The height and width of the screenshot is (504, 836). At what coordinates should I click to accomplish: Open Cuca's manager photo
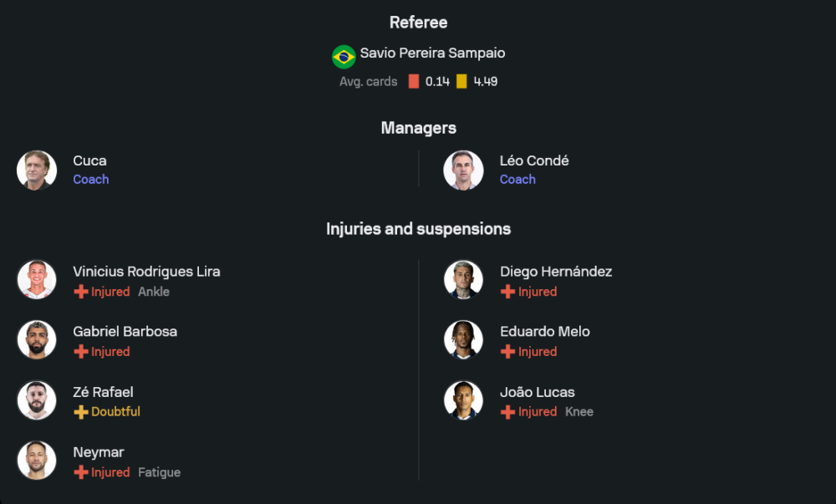pyautogui.click(x=37, y=171)
